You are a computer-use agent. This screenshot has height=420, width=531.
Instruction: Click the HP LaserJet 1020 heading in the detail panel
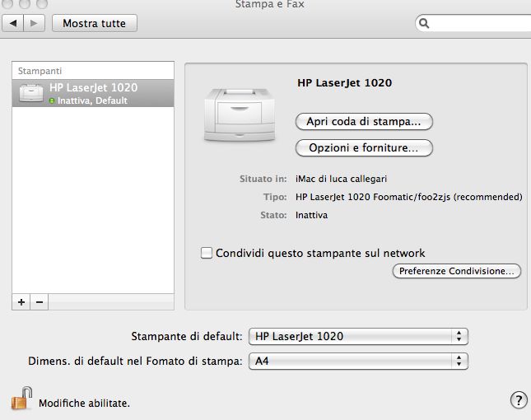coord(344,83)
